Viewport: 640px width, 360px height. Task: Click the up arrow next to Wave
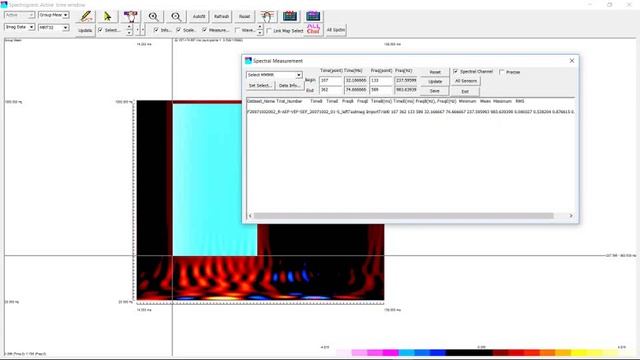click(x=260, y=27)
